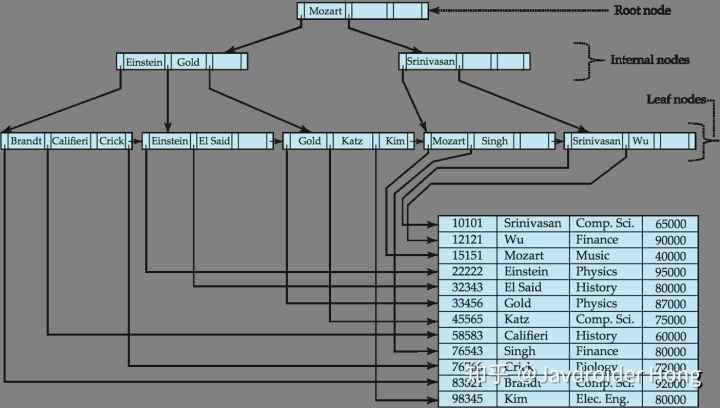Click 'Kim' key in the leaf node
720x408 pixels.
[395, 141]
